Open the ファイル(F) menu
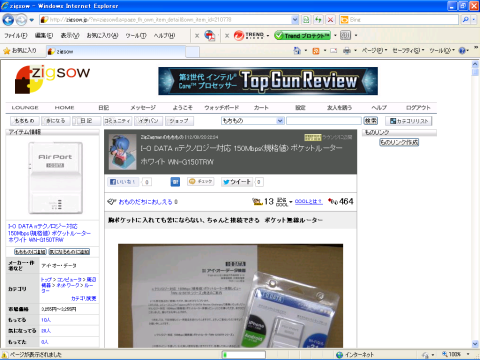The height and width of the screenshot is (360, 480). [x=16, y=35]
